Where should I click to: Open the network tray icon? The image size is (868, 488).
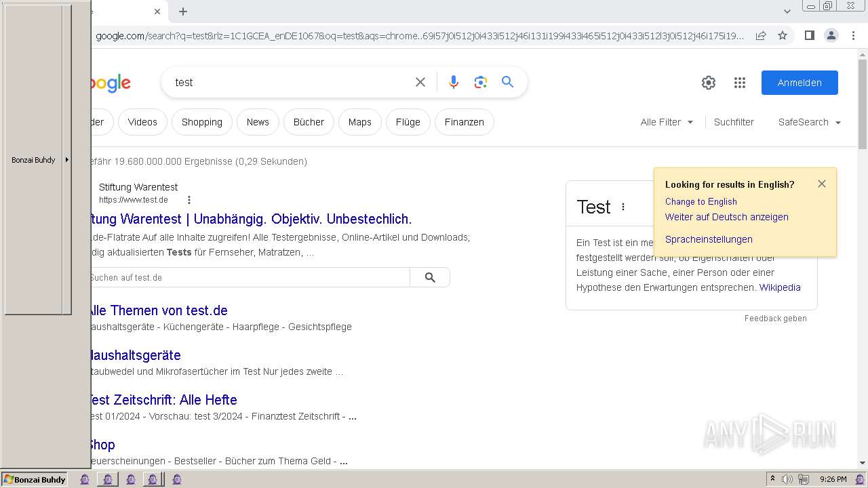[x=803, y=479]
